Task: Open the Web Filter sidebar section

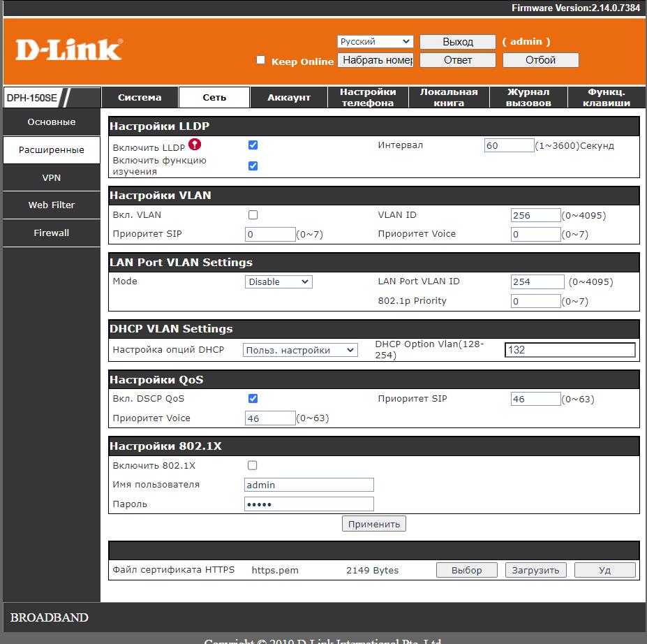Action: [x=52, y=205]
